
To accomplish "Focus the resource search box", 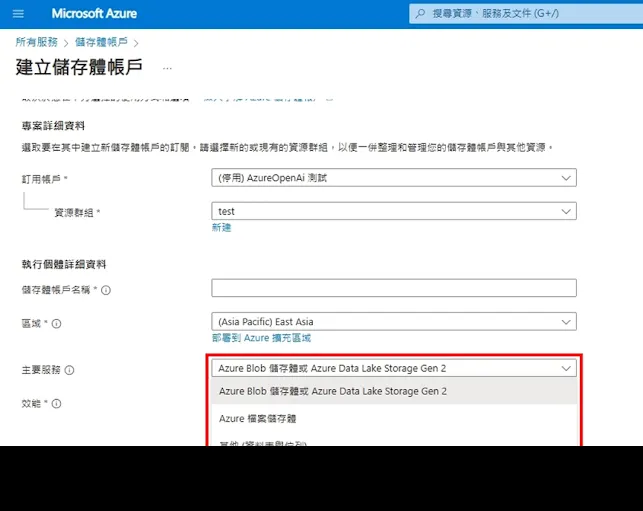I will pyautogui.click(x=526, y=14).
